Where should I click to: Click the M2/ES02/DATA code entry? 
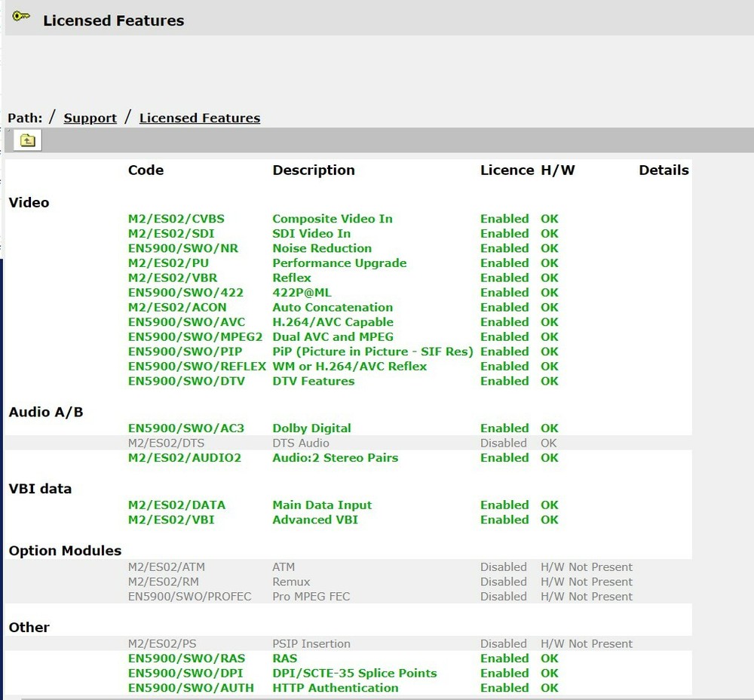point(177,505)
